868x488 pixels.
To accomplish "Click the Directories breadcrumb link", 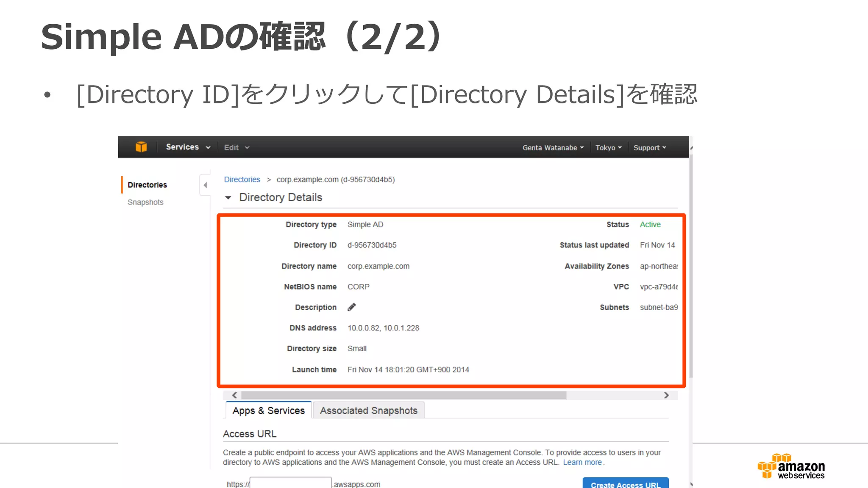I will (x=242, y=179).
